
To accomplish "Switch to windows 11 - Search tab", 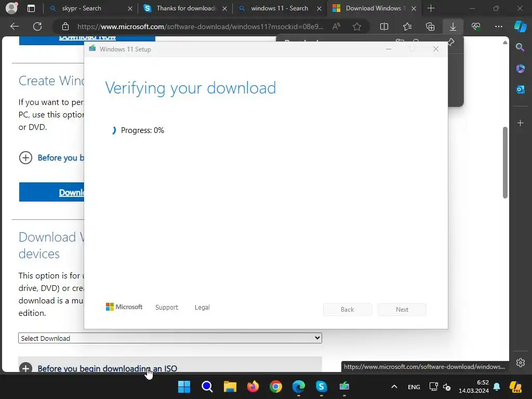I will (280, 8).
